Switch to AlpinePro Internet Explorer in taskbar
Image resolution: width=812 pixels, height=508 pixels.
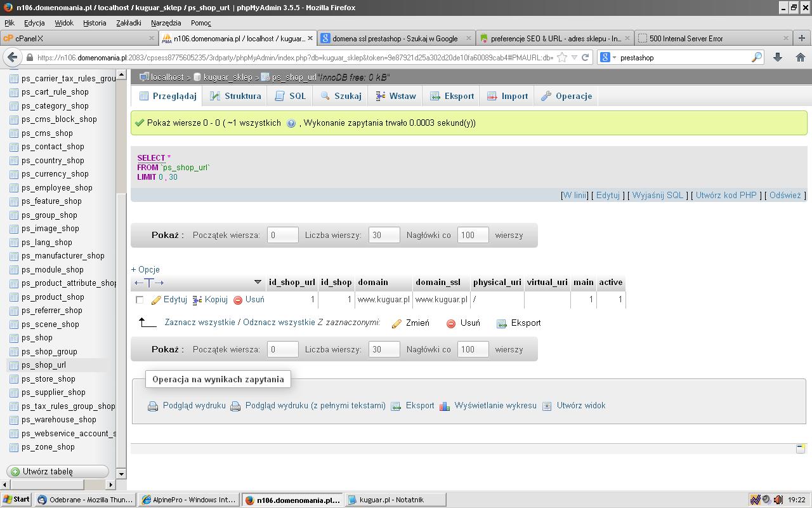tap(189, 500)
